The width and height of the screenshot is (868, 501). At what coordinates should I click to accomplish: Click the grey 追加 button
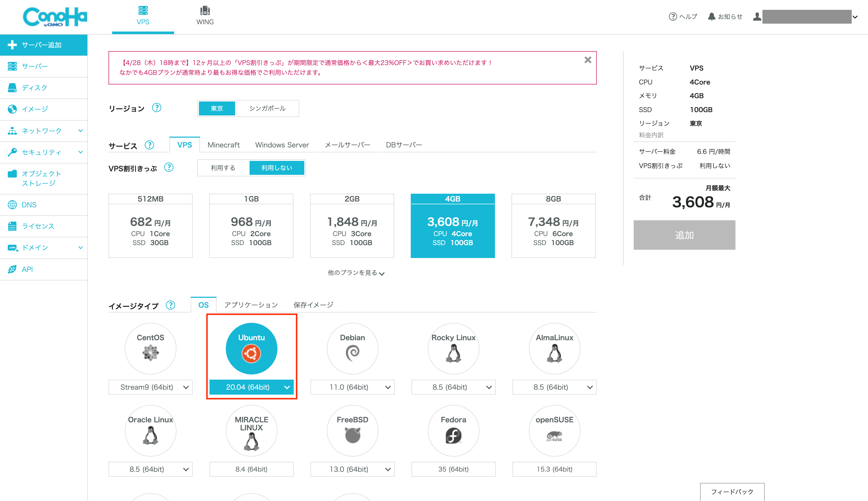click(684, 235)
